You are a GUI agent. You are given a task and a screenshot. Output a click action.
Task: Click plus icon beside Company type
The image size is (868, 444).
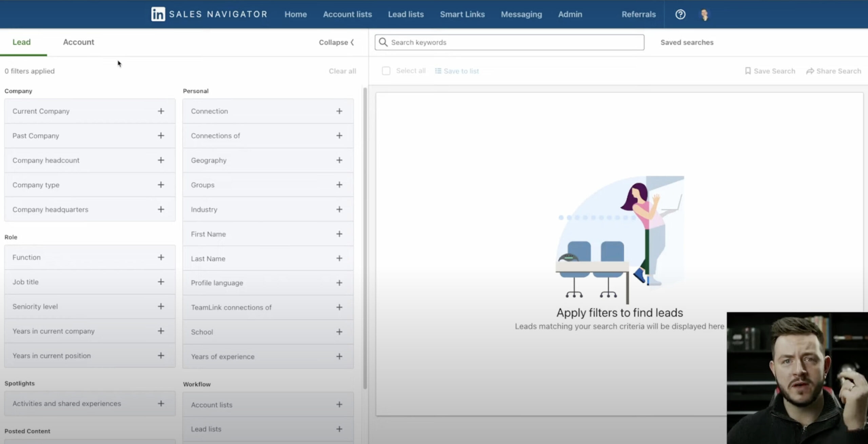point(161,185)
